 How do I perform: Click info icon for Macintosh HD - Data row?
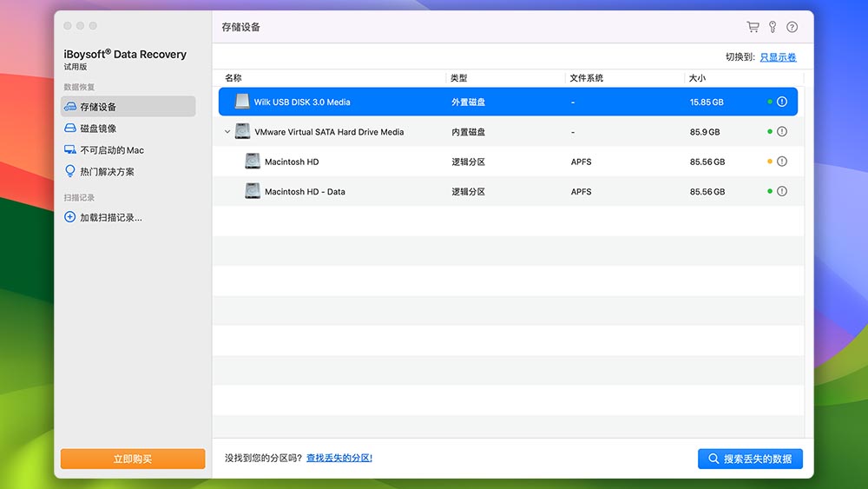(x=782, y=192)
